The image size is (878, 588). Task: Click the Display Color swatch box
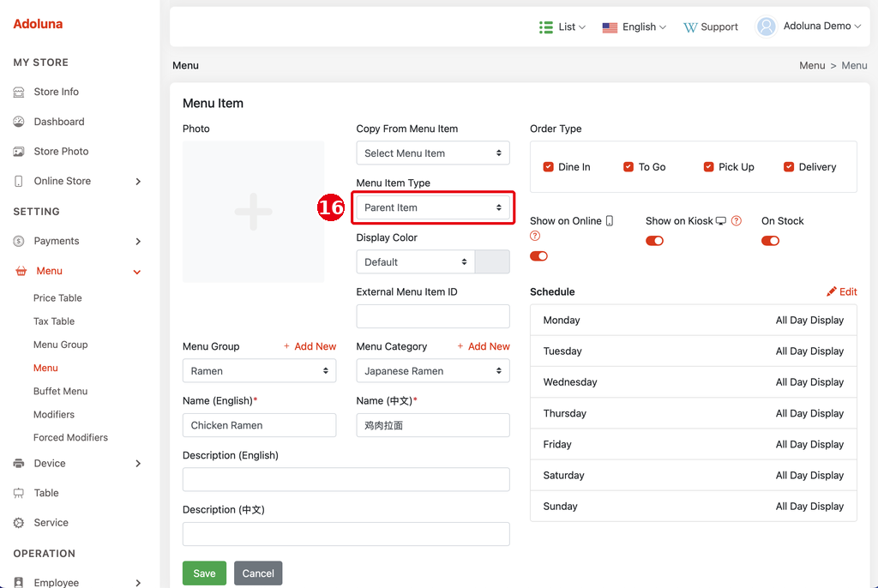click(492, 262)
